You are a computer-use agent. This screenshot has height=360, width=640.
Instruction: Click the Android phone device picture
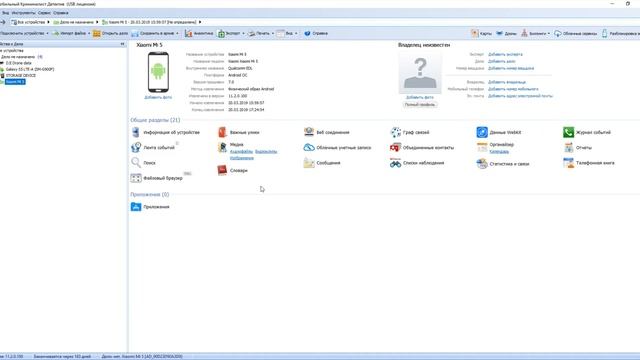click(x=158, y=72)
